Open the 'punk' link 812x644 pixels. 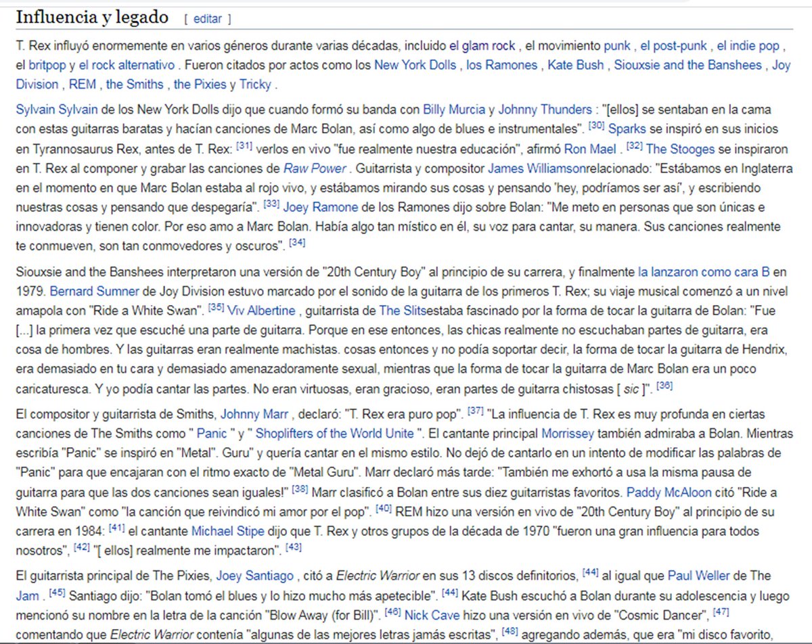point(617,47)
